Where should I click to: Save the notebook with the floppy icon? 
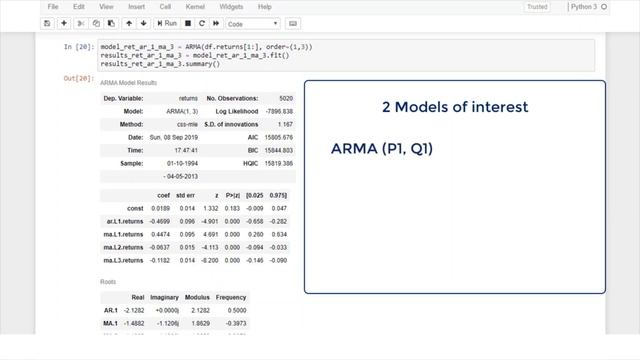[47, 24]
